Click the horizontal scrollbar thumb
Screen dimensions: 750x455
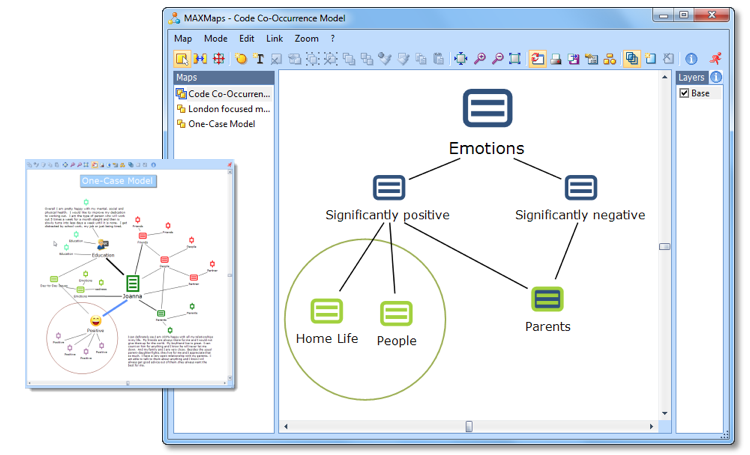point(469,426)
